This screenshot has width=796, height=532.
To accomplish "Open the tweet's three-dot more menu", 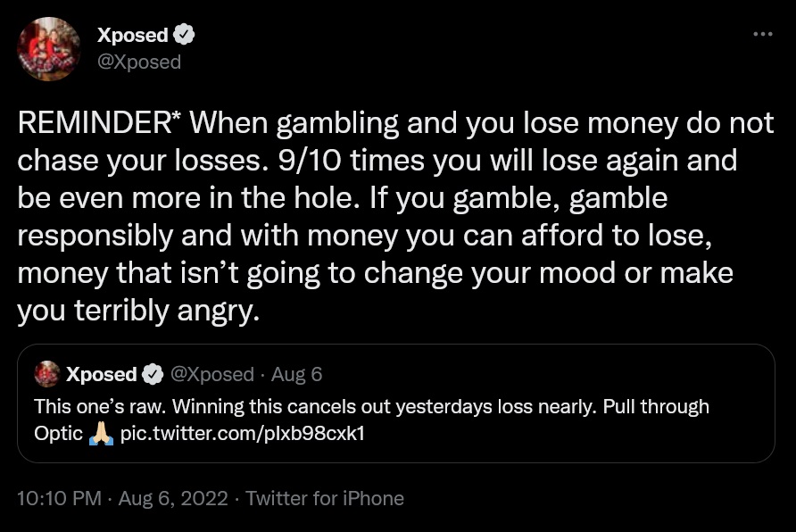I will tap(762, 34).
